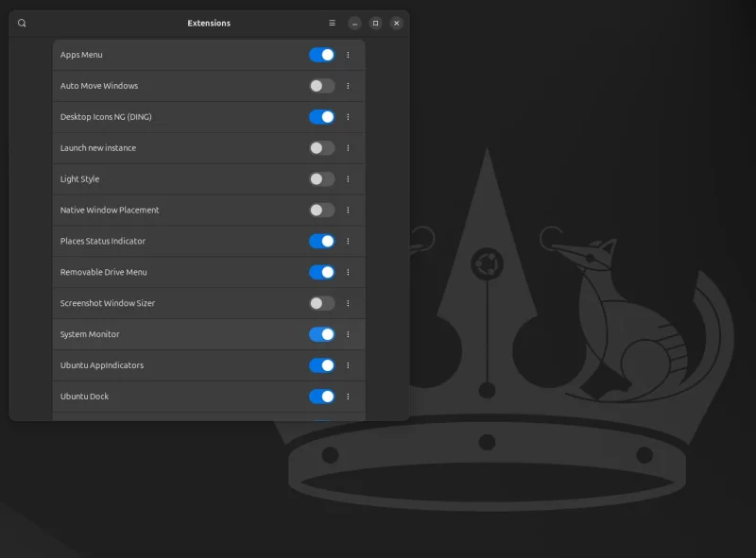Maximize the Extensions window

point(375,23)
